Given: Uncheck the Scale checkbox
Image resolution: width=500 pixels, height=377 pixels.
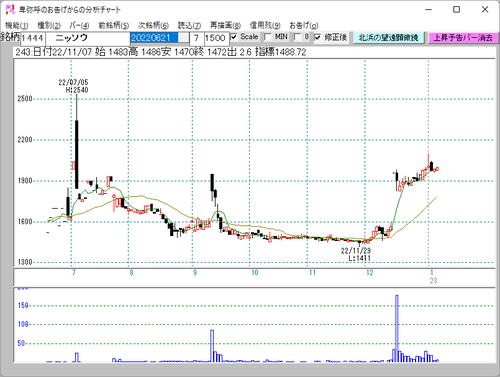Looking at the screenshot, I should [234, 37].
